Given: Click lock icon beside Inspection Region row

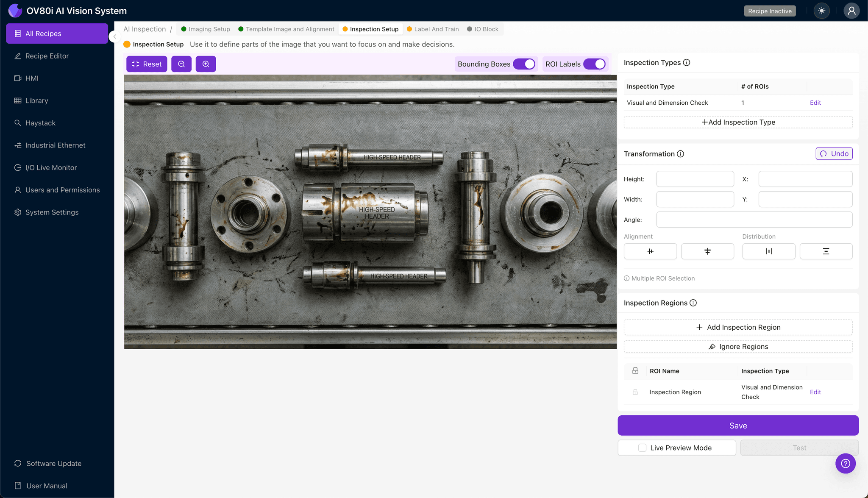Looking at the screenshot, I should coord(635,392).
